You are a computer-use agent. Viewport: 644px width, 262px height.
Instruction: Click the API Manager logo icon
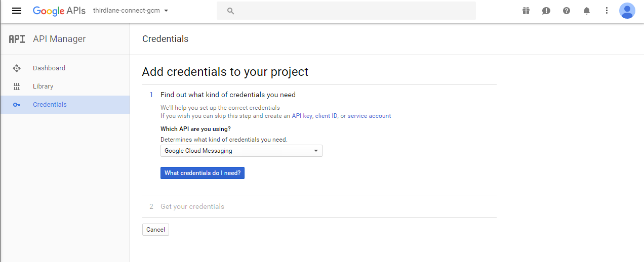(x=17, y=39)
